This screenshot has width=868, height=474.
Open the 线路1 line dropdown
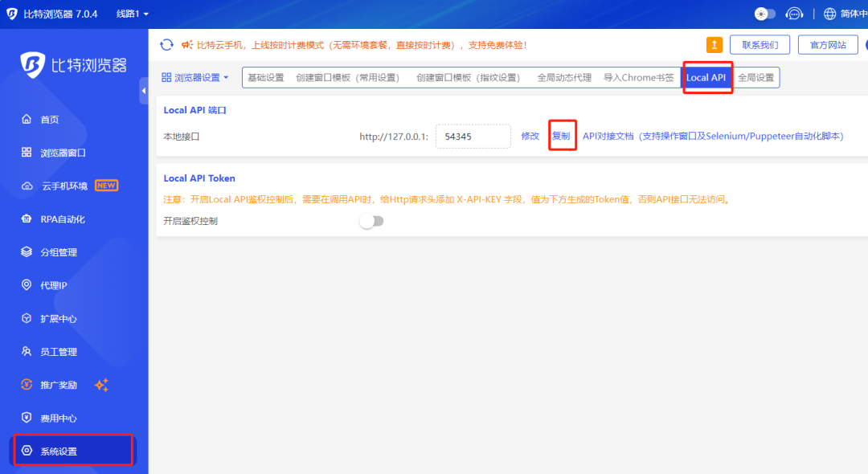[133, 14]
